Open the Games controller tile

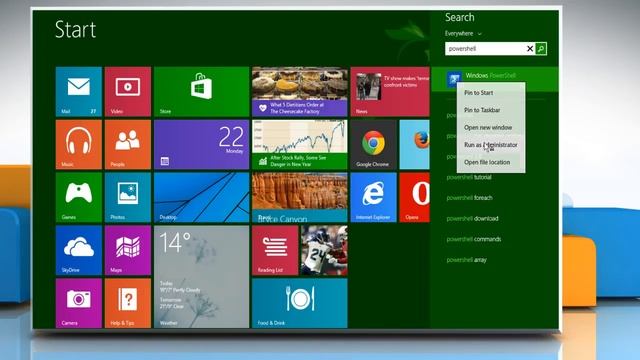click(x=79, y=198)
